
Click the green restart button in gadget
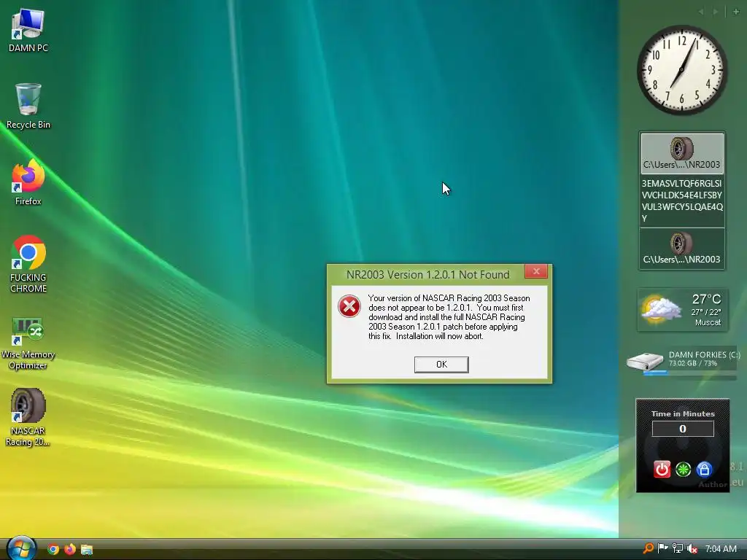click(x=683, y=470)
